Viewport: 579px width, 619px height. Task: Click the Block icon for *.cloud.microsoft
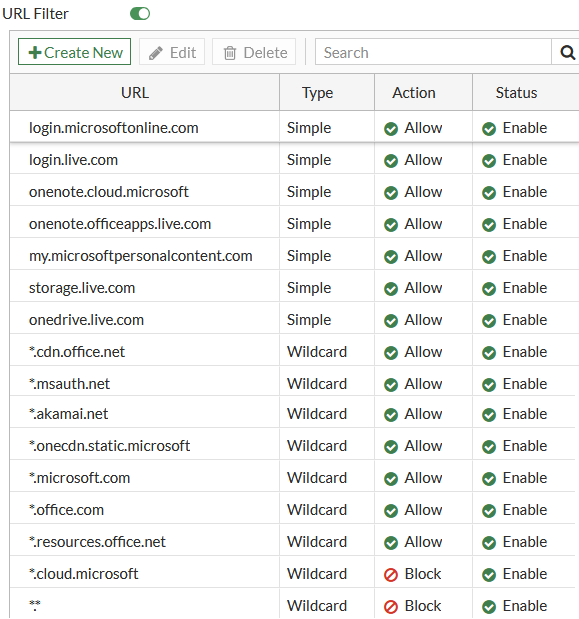(x=391, y=575)
